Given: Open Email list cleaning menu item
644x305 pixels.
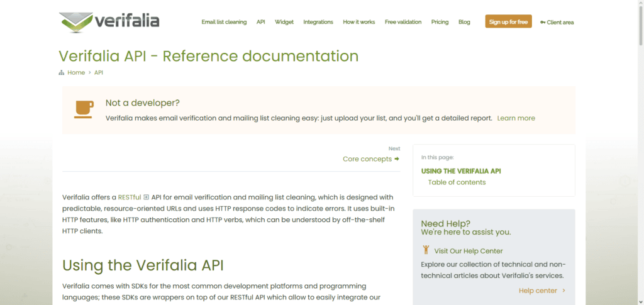Looking at the screenshot, I should pos(224,22).
